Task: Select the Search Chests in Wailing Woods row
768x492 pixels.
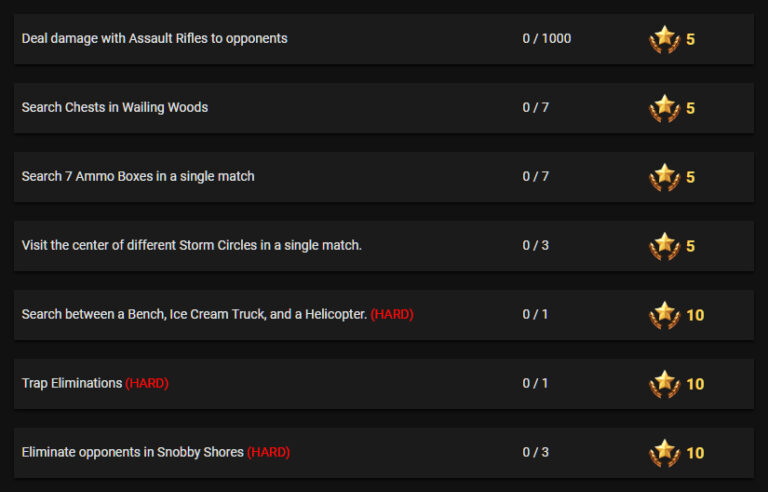Action: click(384, 108)
